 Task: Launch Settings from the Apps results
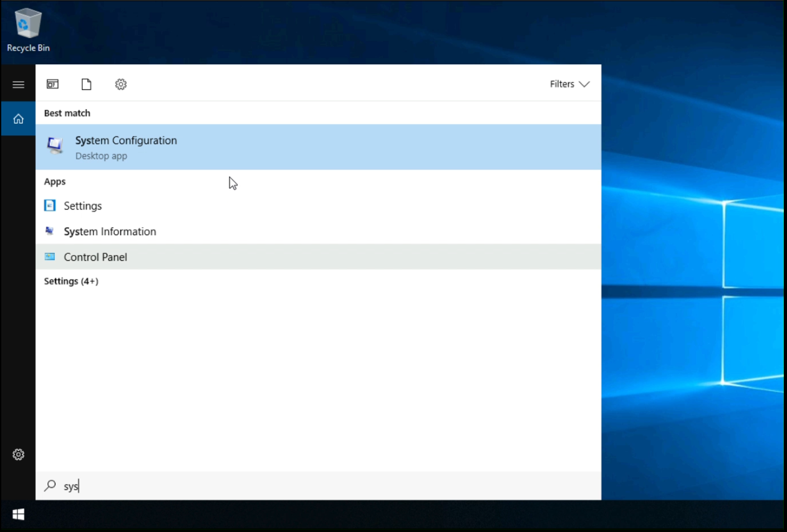(83, 206)
